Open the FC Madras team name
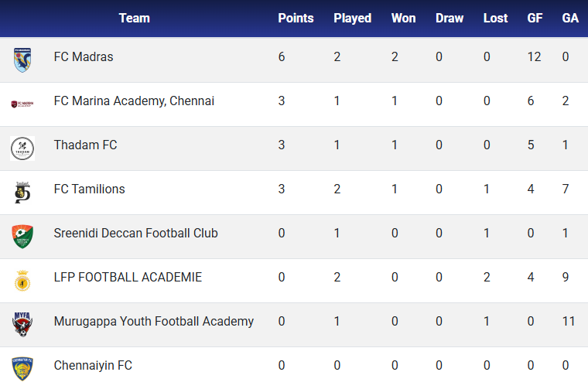This screenshot has width=588, height=389. [x=84, y=57]
